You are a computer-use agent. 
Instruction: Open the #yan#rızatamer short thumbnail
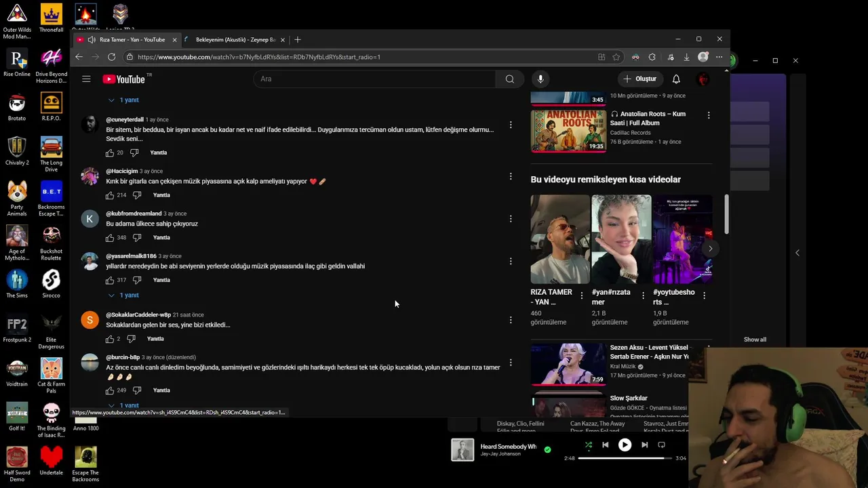621,239
